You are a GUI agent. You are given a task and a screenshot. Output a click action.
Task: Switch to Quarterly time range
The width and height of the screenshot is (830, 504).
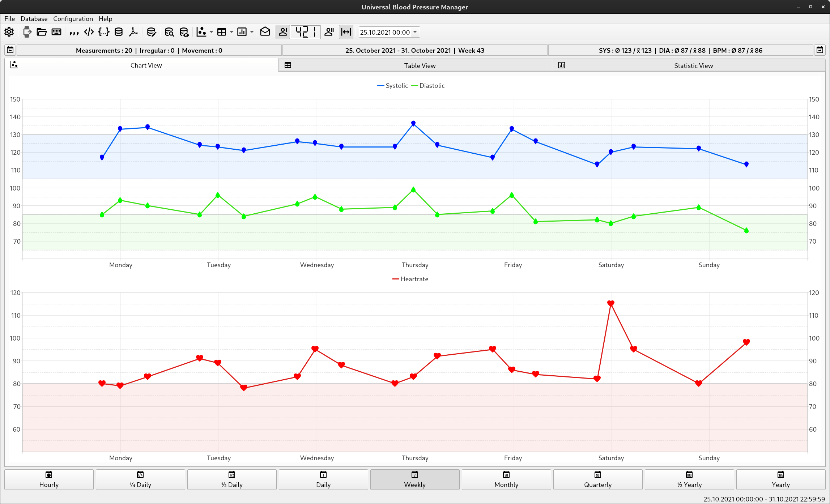(598, 480)
